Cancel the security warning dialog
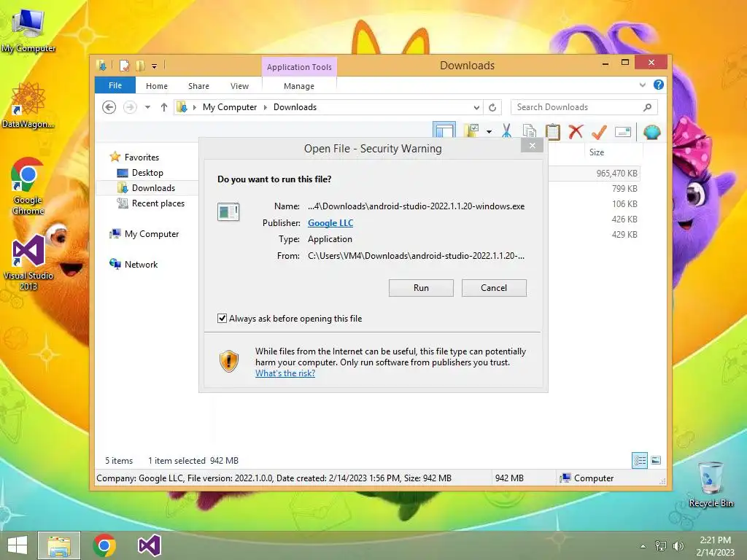 494,287
